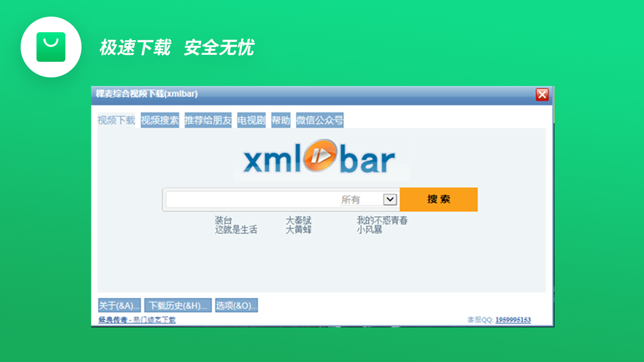Open the 下载历史(&H) window
This screenshot has height=362, width=644.
click(x=178, y=305)
